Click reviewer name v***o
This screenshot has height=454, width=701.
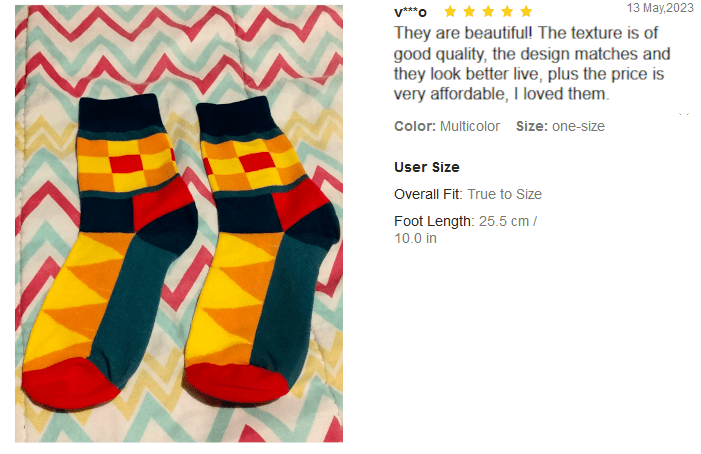coord(410,12)
